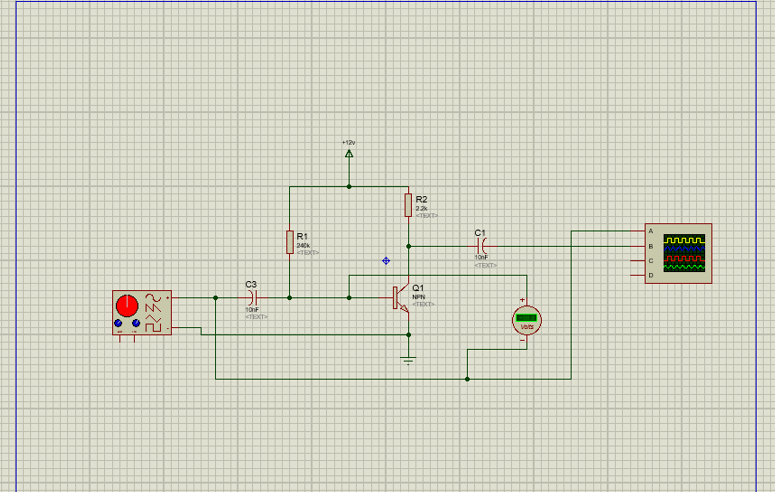
Task: Select the oscilloscope instrument
Action: click(678, 253)
